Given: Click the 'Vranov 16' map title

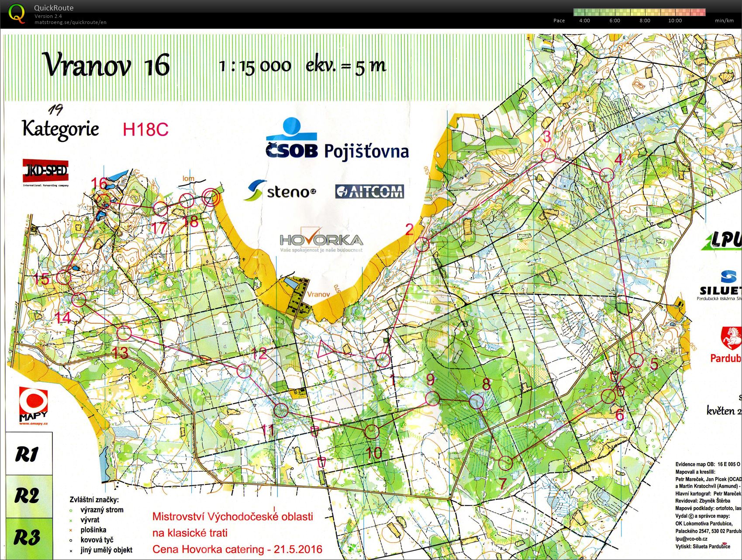Looking at the screenshot, I should tap(106, 66).
